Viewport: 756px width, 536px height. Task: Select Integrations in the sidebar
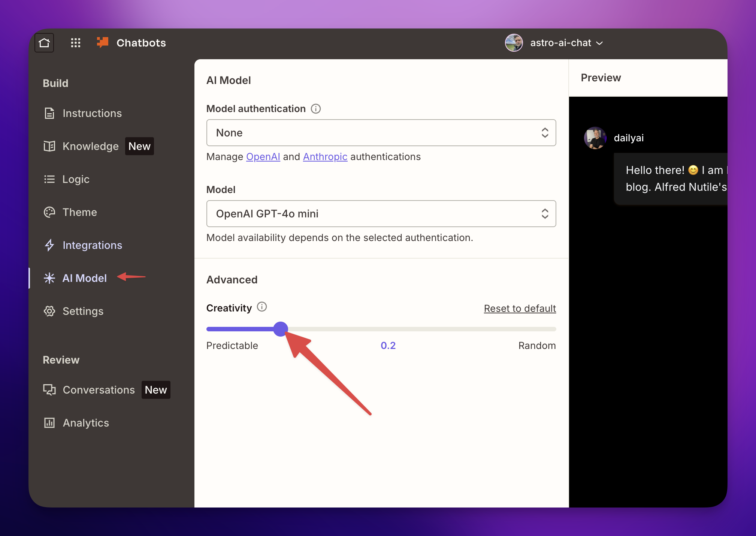[x=93, y=245]
